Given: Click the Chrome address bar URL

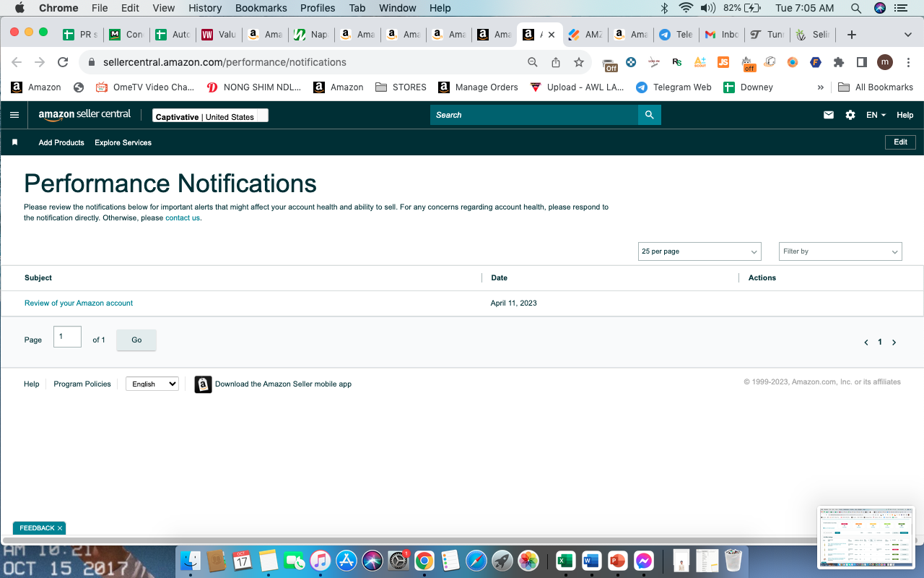Looking at the screenshot, I should [x=225, y=62].
